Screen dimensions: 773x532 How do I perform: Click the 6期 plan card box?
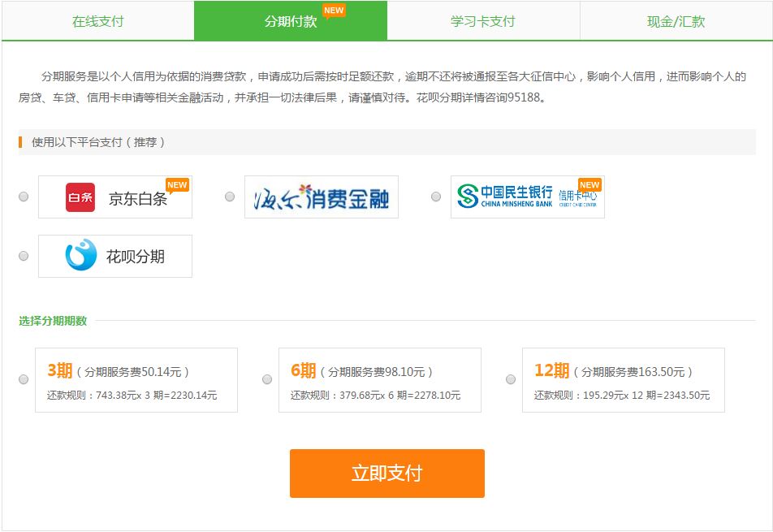click(x=379, y=380)
